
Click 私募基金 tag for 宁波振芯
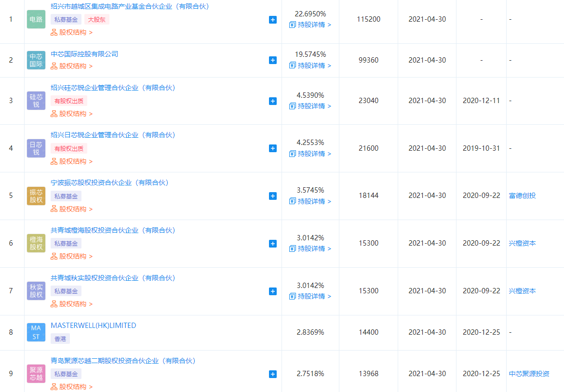(x=66, y=196)
